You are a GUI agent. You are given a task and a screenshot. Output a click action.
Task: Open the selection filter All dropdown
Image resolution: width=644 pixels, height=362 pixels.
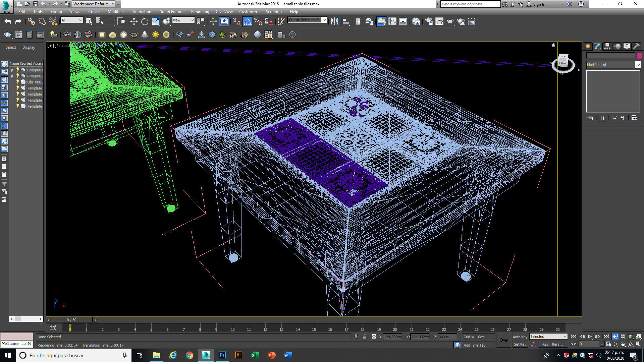(72, 20)
